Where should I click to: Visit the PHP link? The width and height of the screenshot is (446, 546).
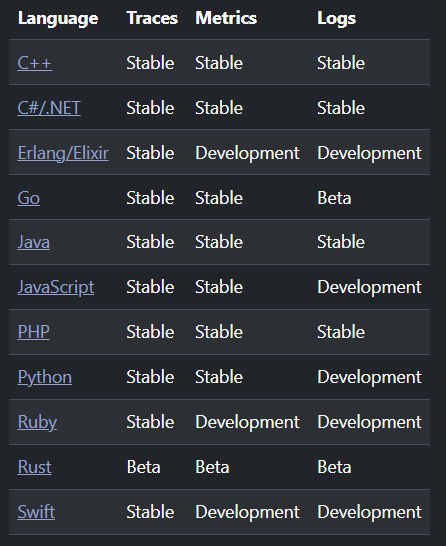pos(33,332)
